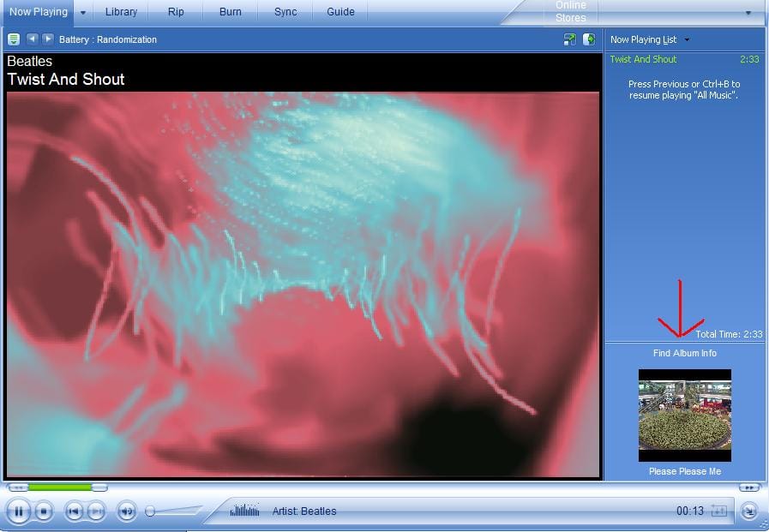This screenshot has height=532, width=769.
Task: Click the maximize video and visualization pane icon
Action: coord(589,39)
